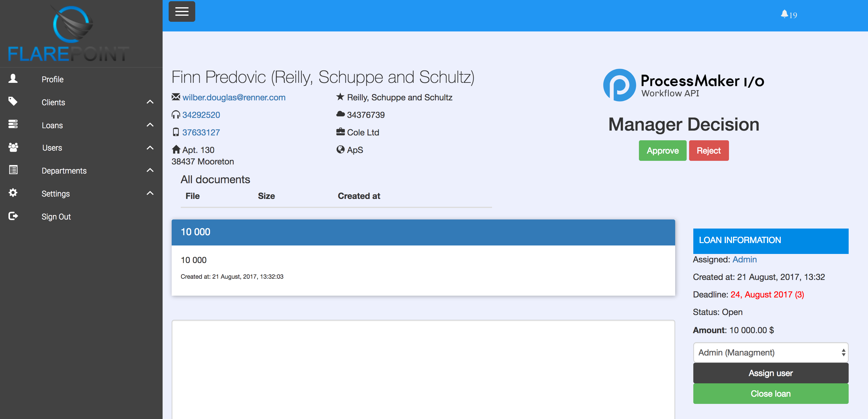Click the Created at column header
The height and width of the screenshot is (419, 868).
click(359, 196)
